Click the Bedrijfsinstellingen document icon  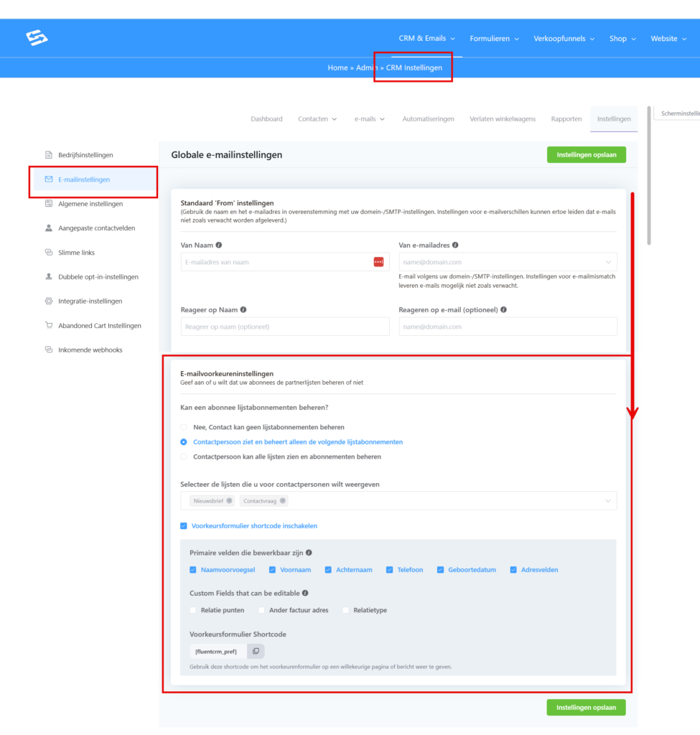coord(49,155)
